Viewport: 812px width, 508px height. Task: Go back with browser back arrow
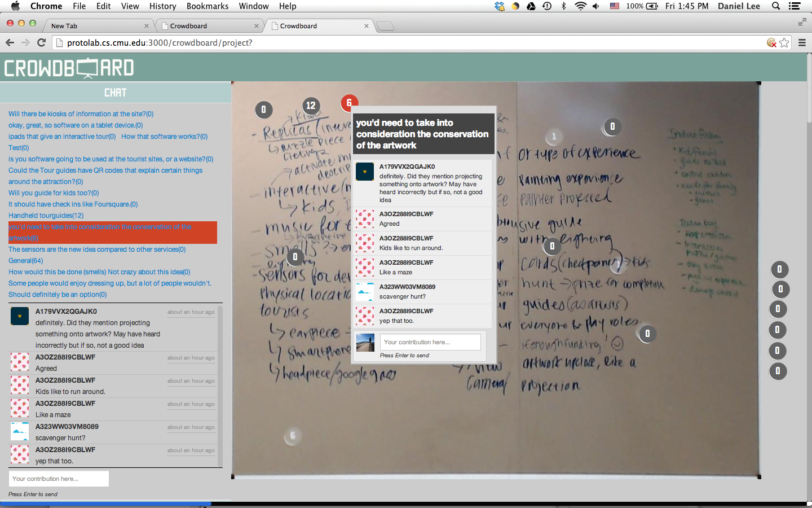[x=10, y=43]
